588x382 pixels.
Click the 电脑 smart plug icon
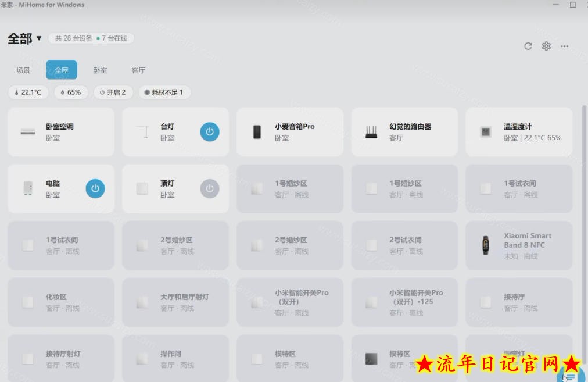28,188
